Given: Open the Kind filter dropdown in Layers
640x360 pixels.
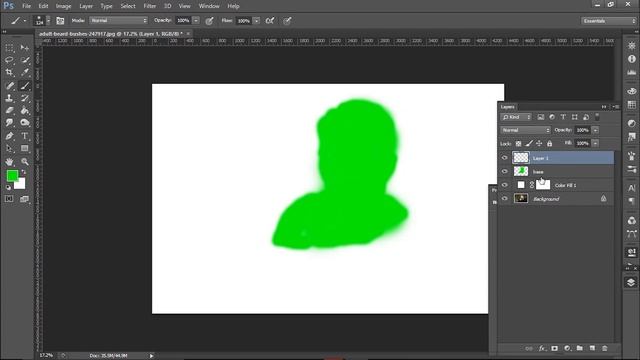Looking at the screenshot, I should (516, 117).
